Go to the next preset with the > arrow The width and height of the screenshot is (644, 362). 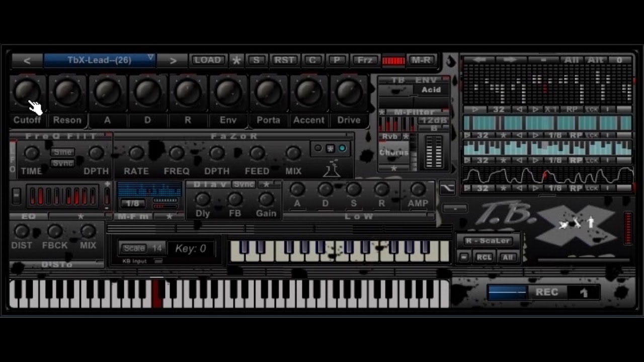coord(173,60)
